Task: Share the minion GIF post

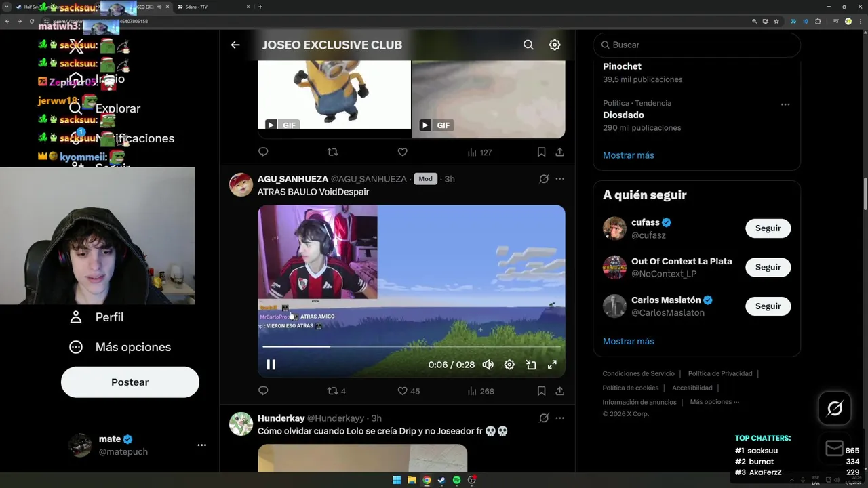Action: tap(559, 152)
